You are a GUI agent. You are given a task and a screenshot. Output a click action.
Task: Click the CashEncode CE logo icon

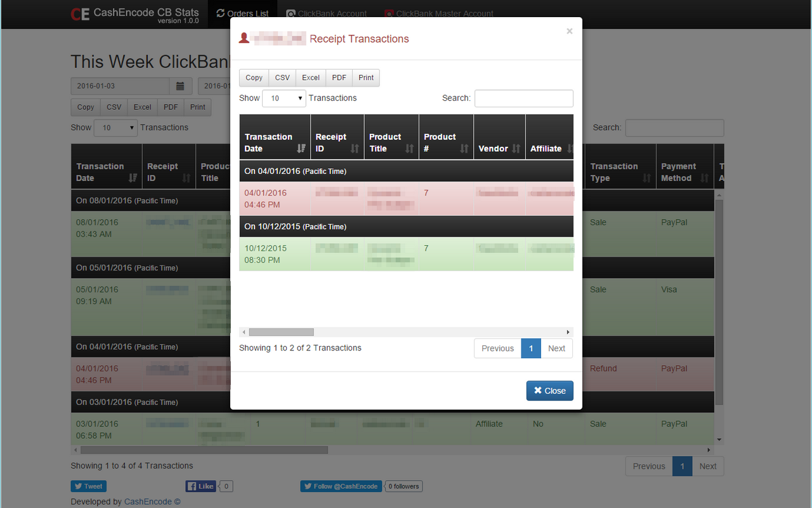80,14
